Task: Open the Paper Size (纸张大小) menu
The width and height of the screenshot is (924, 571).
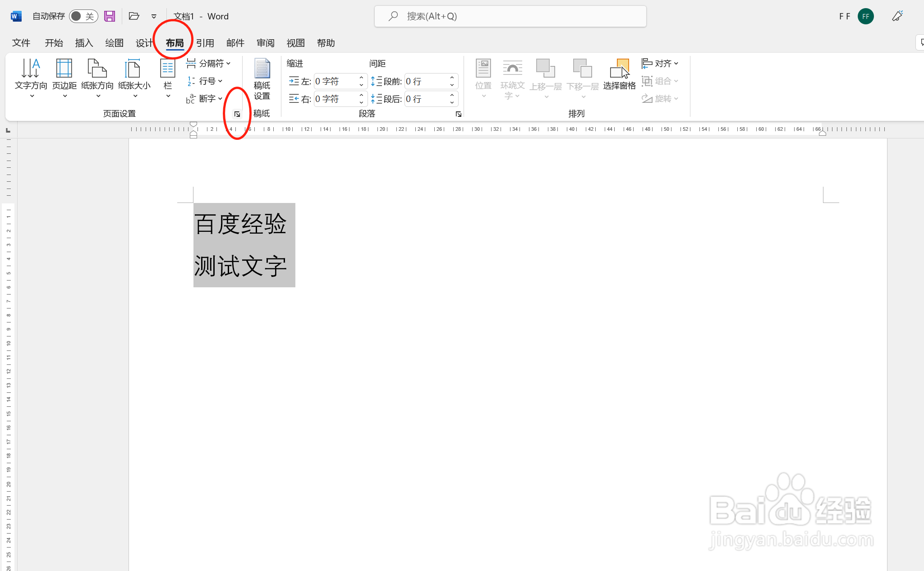Action: [x=134, y=78]
